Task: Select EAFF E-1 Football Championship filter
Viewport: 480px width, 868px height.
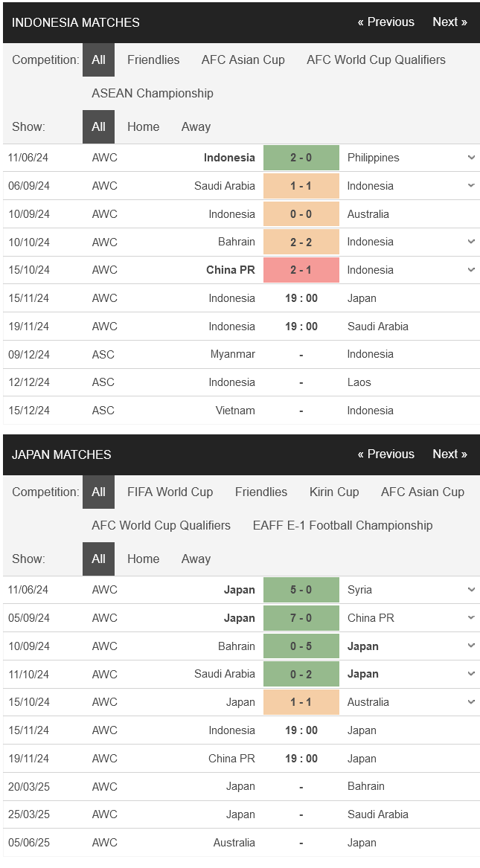Action: [342, 526]
